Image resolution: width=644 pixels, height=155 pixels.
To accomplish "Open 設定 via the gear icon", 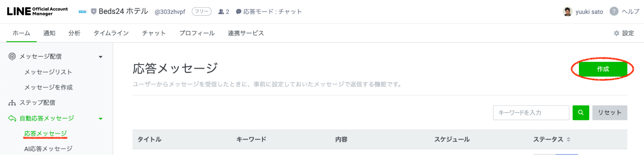I will [617, 33].
